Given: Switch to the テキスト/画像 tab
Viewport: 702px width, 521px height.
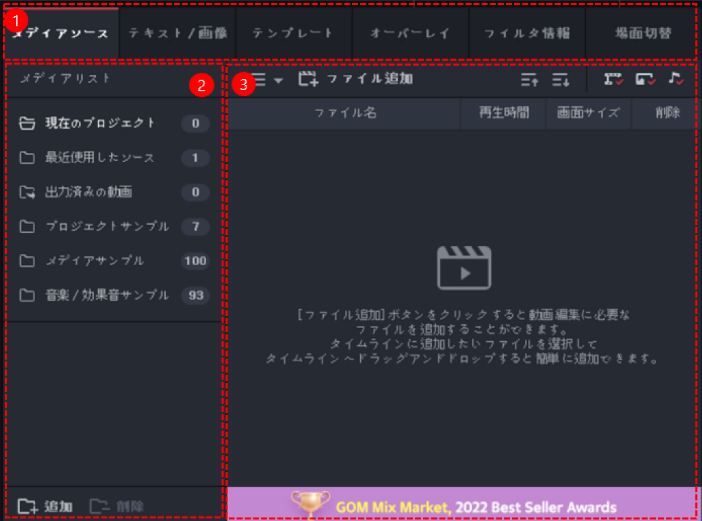Looking at the screenshot, I should pyautogui.click(x=177, y=33).
